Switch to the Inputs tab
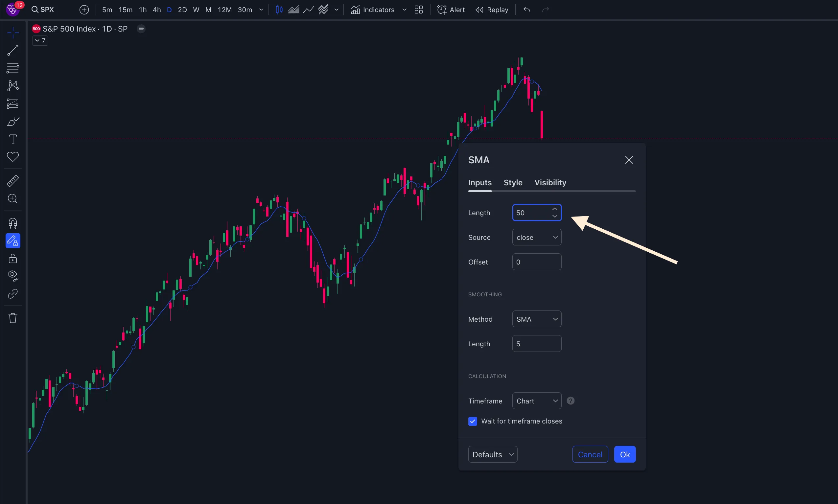Image resolution: width=838 pixels, height=504 pixels. tap(480, 183)
